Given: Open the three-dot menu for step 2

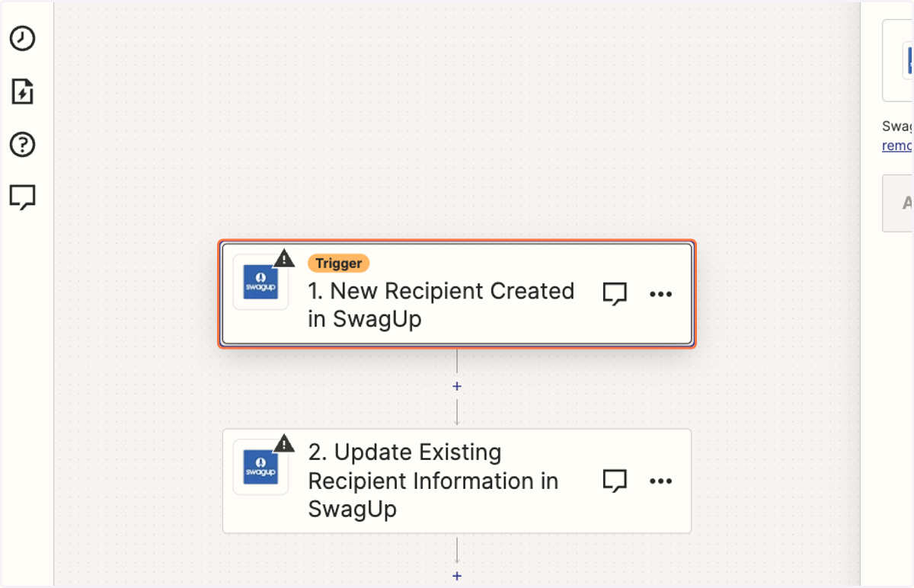Looking at the screenshot, I should [660, 481].
